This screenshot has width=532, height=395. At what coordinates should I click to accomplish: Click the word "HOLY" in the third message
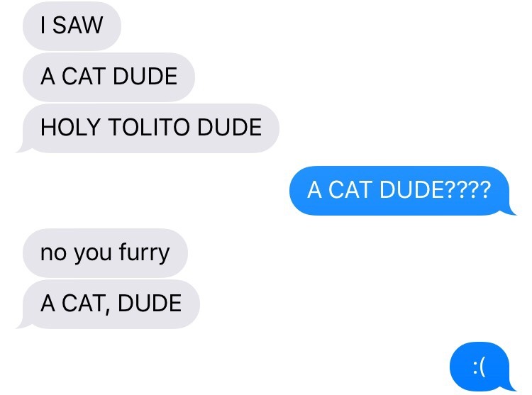[70, 128]
